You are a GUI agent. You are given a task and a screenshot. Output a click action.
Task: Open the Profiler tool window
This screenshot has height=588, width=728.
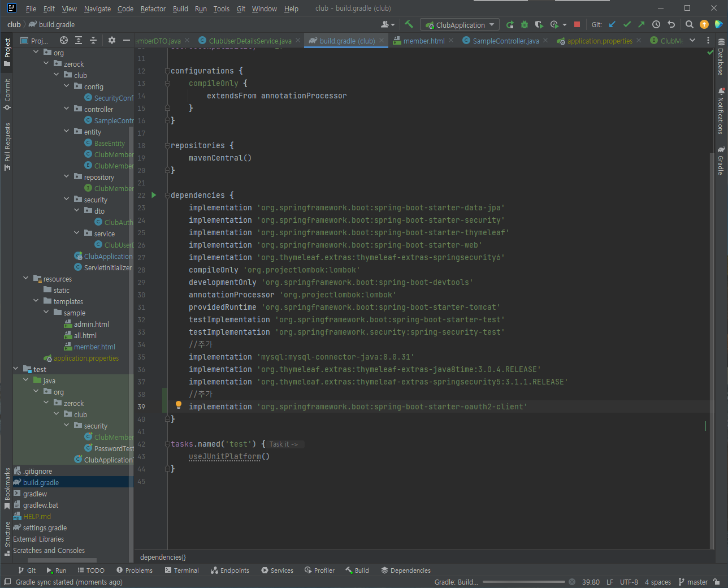tap(319, 570)
